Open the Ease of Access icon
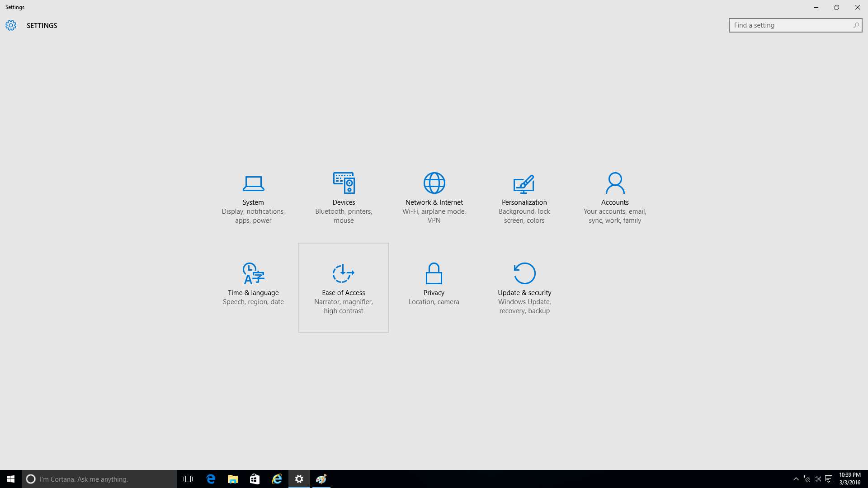868x488 pixels. [343, 273]
